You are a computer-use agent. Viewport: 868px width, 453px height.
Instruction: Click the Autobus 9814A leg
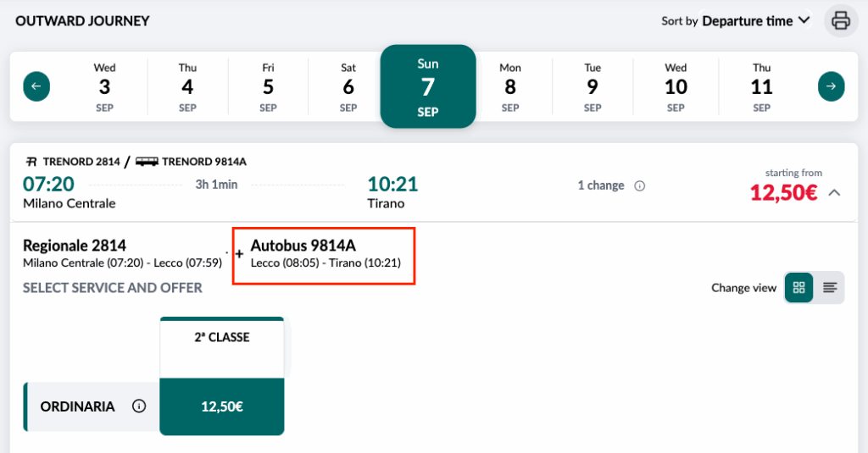[x=325, y=253]
